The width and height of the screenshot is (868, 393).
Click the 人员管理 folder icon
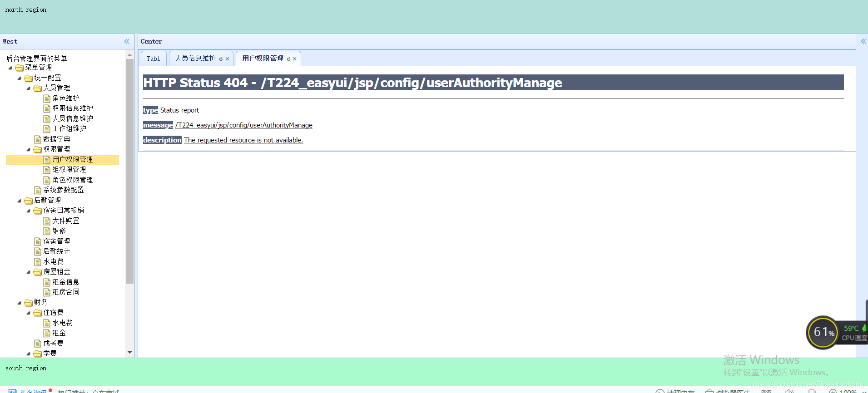[x=38, y=88]
